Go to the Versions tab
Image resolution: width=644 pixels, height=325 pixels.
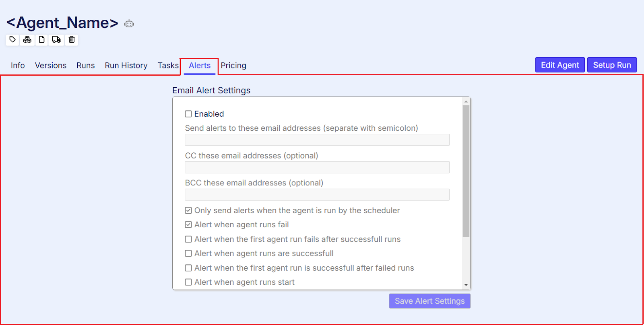[x=51, y=65]
